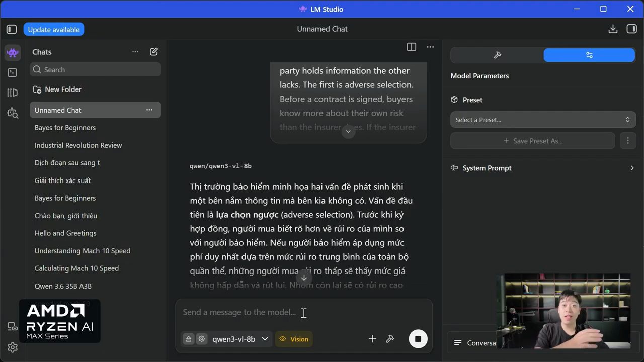The height and width of the screenshot is (362, 644).
Task: Click Save Preset As button
Action: [x=533, y=141]
